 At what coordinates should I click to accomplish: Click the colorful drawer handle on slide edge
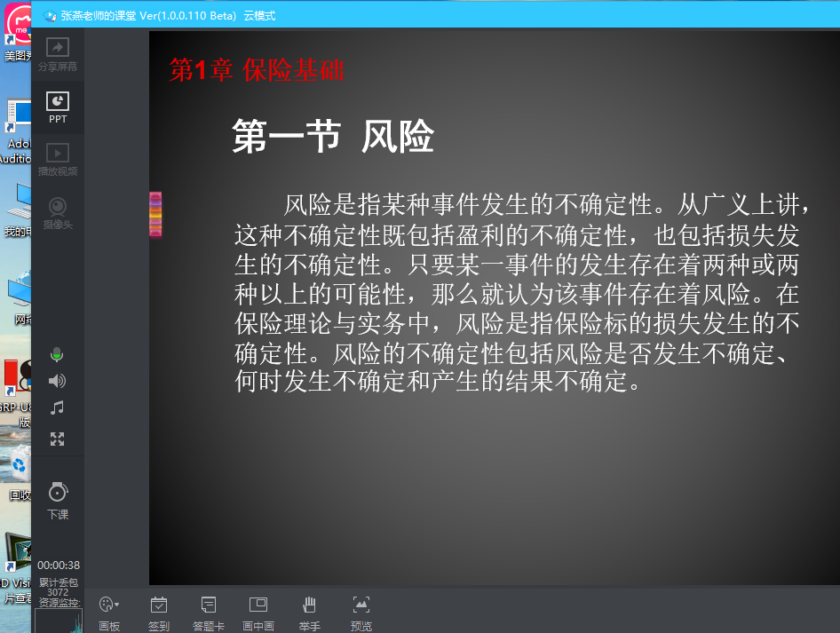click(x=155, y=214)
